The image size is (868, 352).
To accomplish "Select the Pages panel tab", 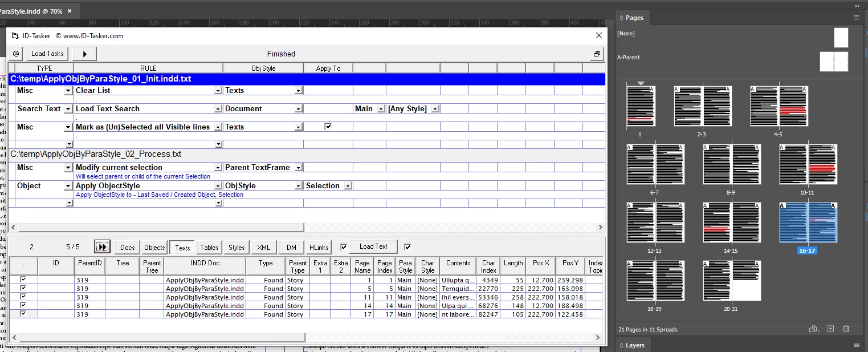I will 634,18.
